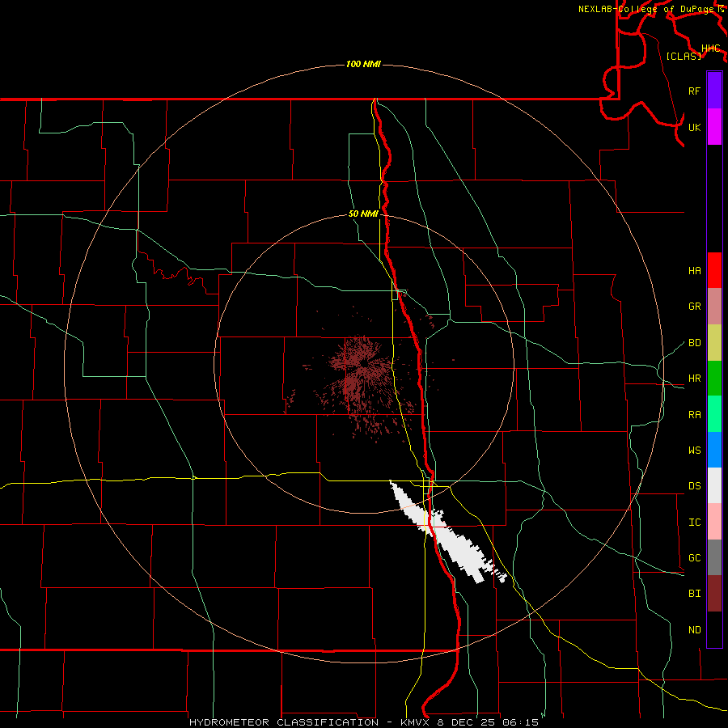The width and height of the screenshot is (728, 728).
Task: Click the dark red BI legend swatch
Action: (x=714, y=594)
